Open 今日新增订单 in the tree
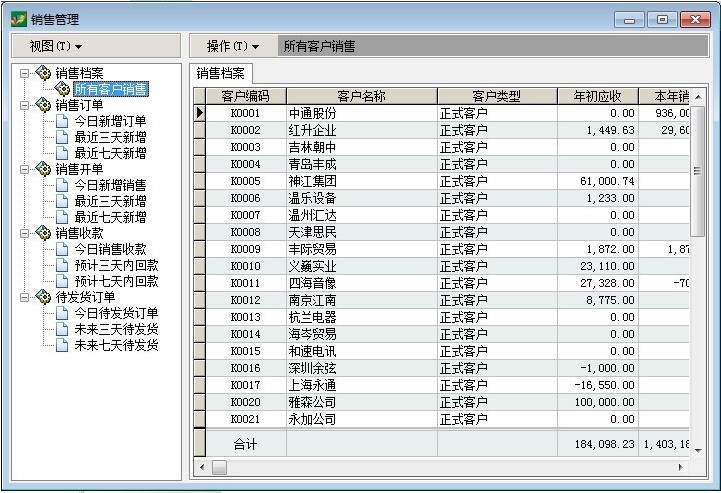721x493 pixels. tap(110, 121)
